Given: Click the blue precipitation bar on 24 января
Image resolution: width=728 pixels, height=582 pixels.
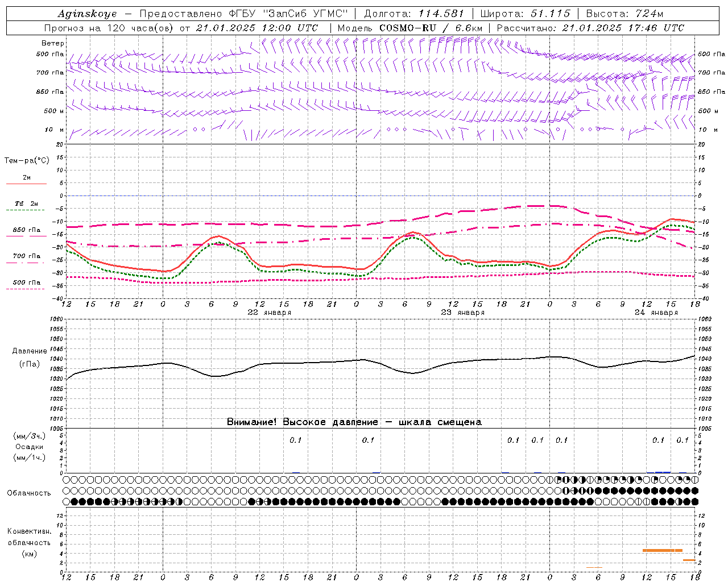Looking at the screenshot, I should point(663,472).
